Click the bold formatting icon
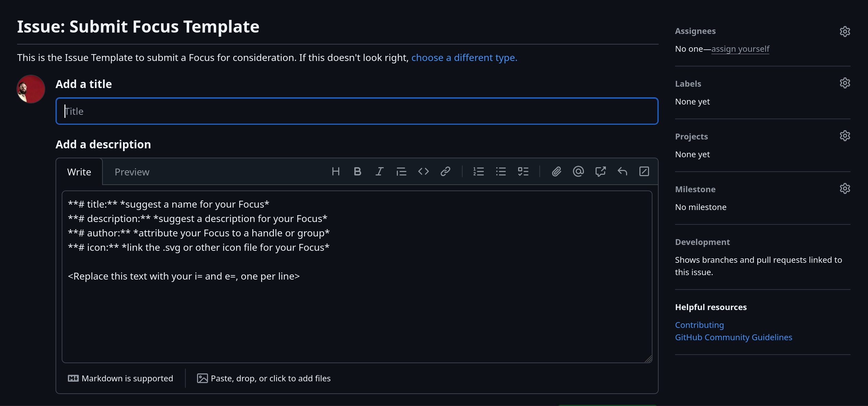 point(357,171)
